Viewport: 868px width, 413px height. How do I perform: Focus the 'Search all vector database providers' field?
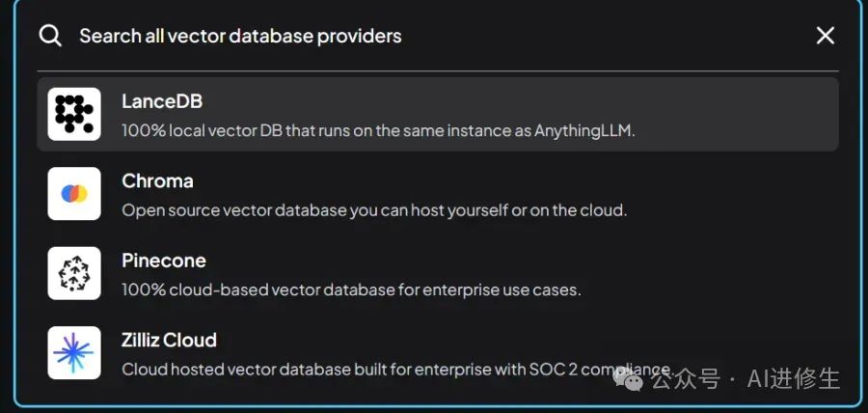coord(386,36)
